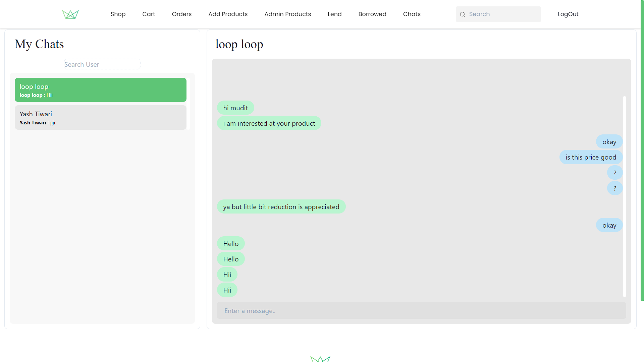Click the chat messages scrollbar
Screen dimensions: 644x362
click(625, 196)
